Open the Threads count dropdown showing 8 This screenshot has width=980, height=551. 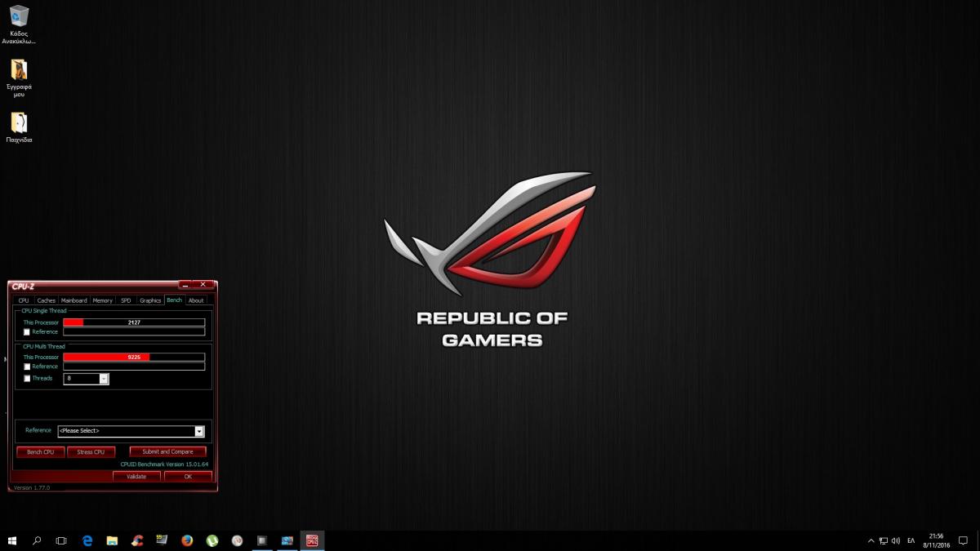(x=86, y=379)
